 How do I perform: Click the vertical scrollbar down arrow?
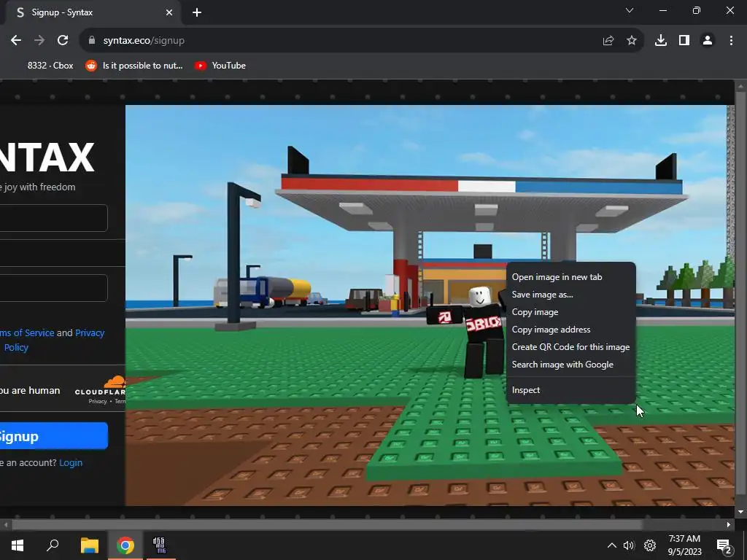tap(740, 513)
